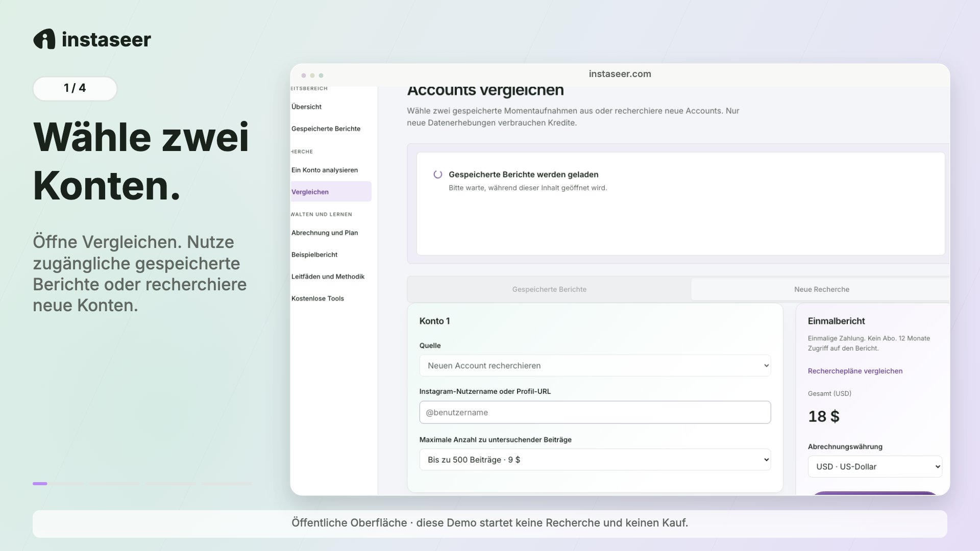Open the Abrechnungswährung currency dropdown

click(875, 467)
